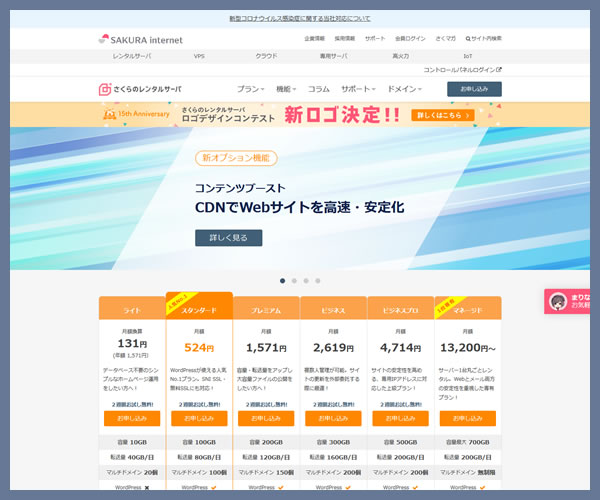Viewport: 600px width, 500px height.
Task: Click the 転送量 160GB/日 cell
Action: (x=333, y=457)
